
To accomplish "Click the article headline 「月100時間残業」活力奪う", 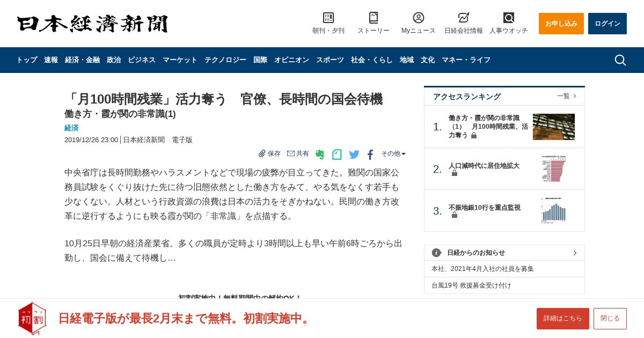I will pyautogui.click(x=223, y=99).
